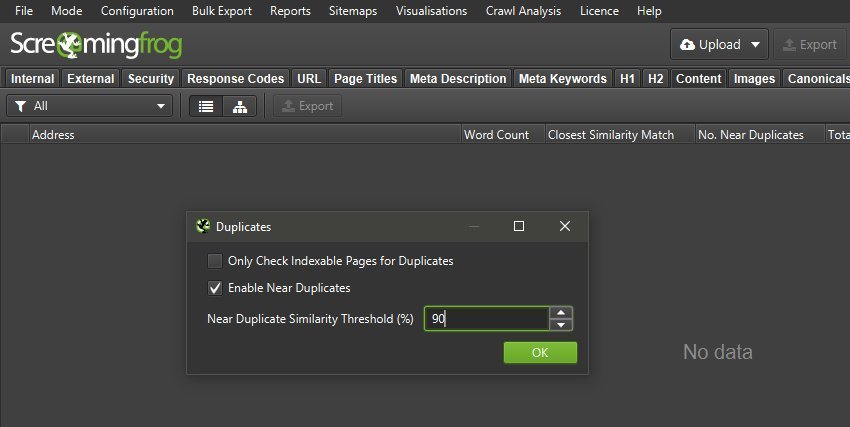Click the list view icon

206,106
